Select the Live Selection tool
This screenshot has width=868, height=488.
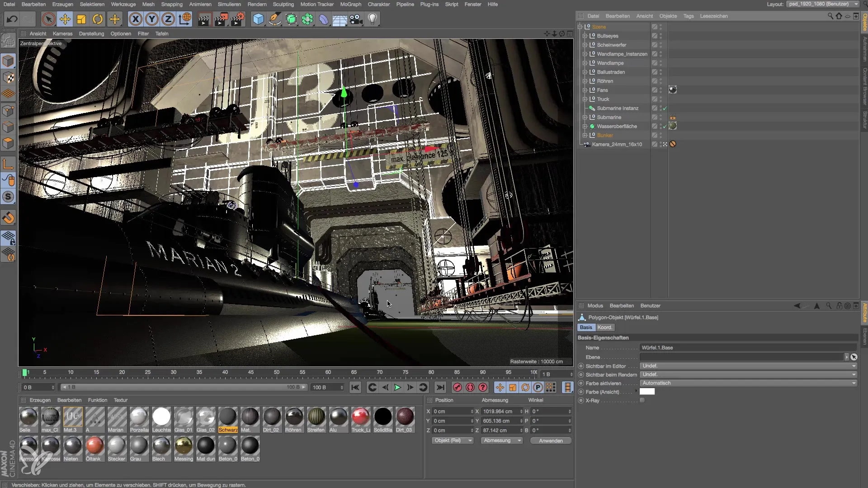[x=48, y=19]
